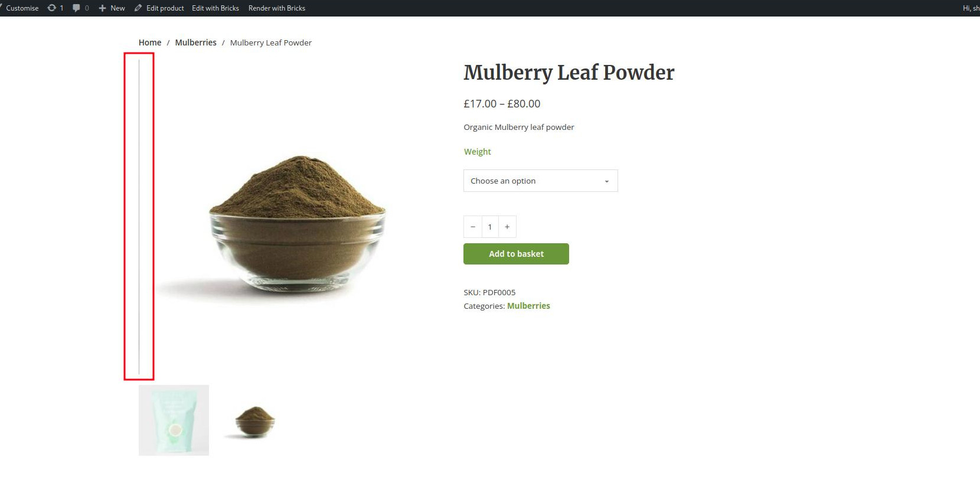Click the Weight dropdown arrow
Viewport: 980px width, 480px height.
tap(607, 181)
